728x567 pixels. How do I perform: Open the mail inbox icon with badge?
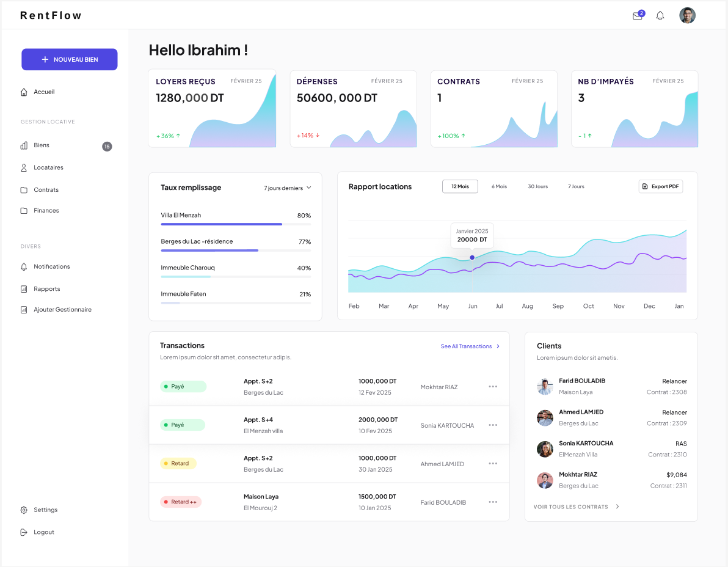[638, 15]
